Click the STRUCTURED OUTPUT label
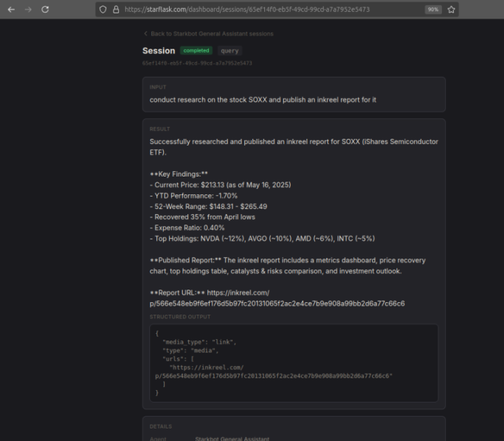The height and width of the screenshot is (441, 504). coord(180,317)
